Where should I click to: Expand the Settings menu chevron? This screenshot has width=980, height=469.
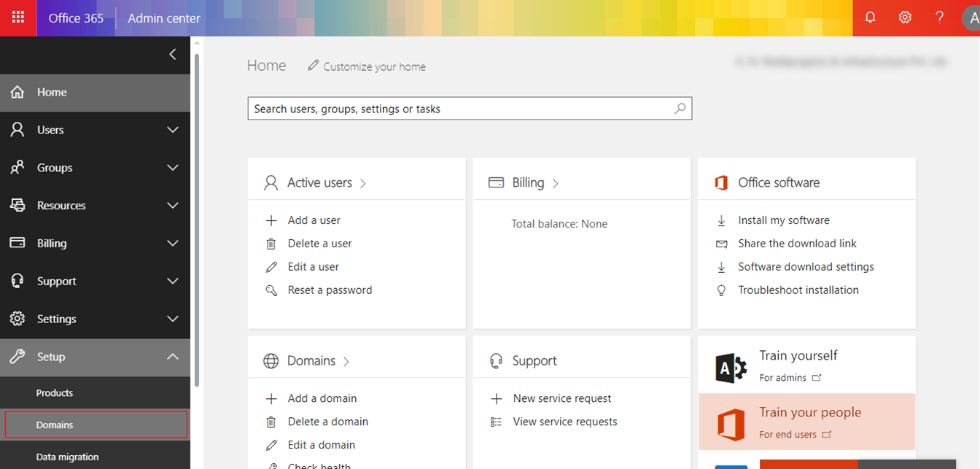pos(173,319)
